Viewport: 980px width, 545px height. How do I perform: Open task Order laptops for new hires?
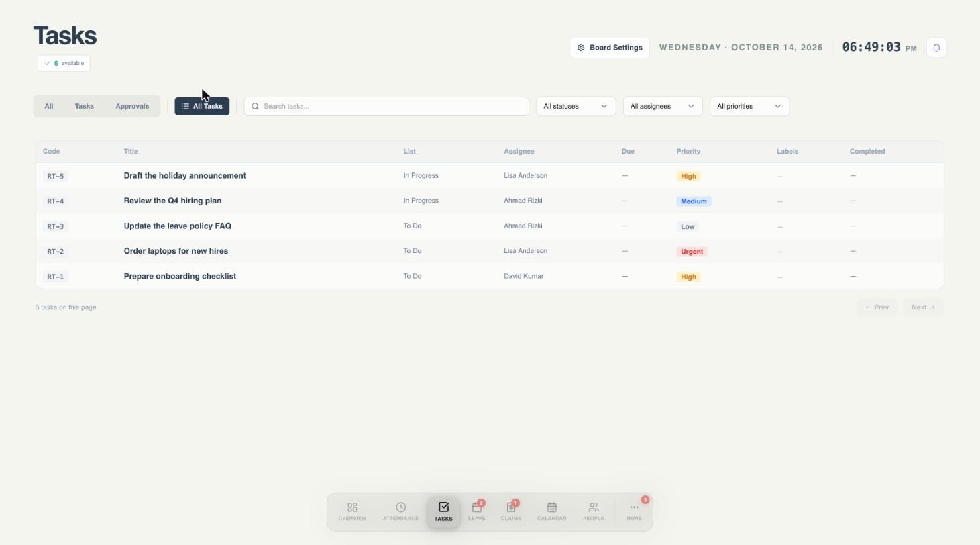click(x=176, y=251)
